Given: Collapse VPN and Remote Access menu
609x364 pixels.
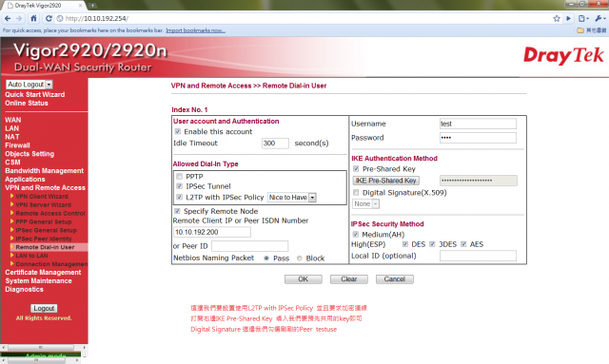Looking at the screenshot, I should pyautogui.click(x=45, y=188).
